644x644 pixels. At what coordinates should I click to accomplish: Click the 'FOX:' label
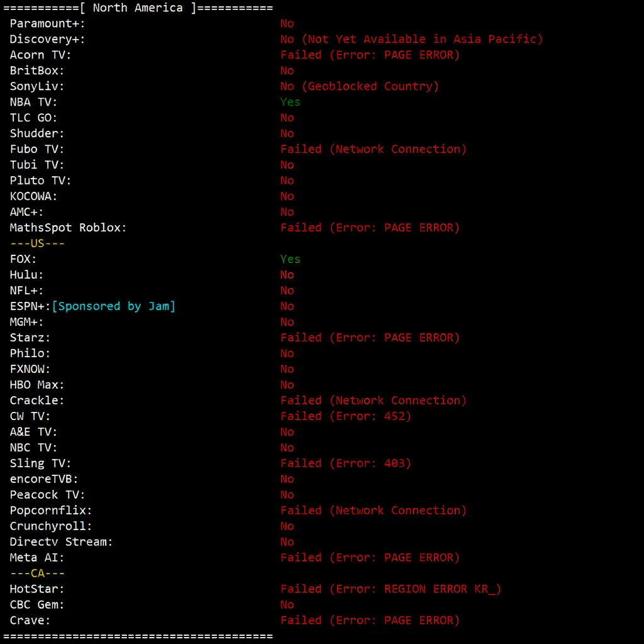pos(23,259)
